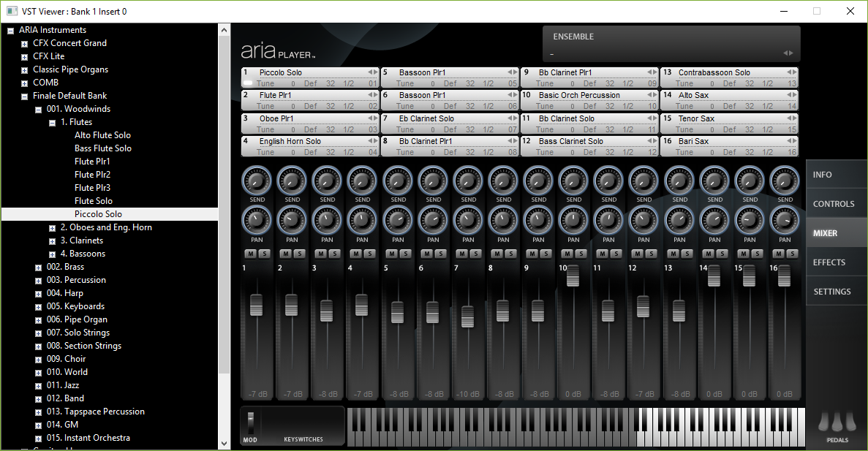The height and width of the screenshot is (451, 868).
Task: Mute mixer channel 4
Action: (x=357, y=254)
